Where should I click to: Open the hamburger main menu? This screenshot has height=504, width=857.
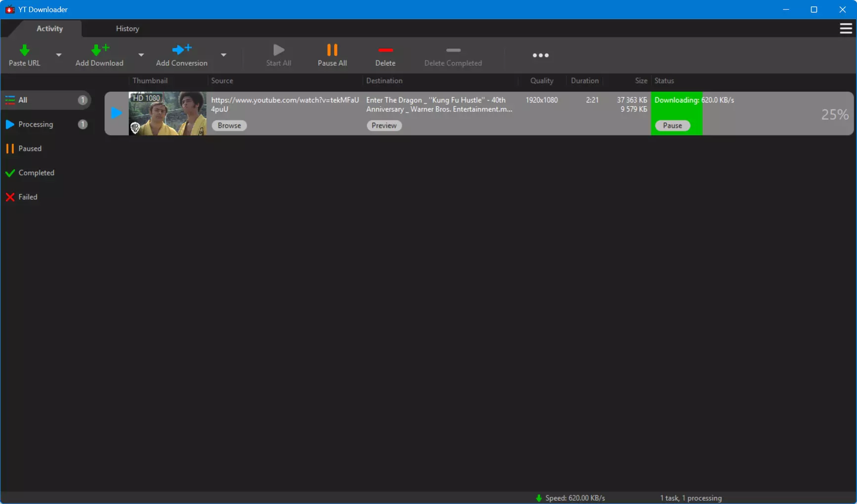[846, 29]
